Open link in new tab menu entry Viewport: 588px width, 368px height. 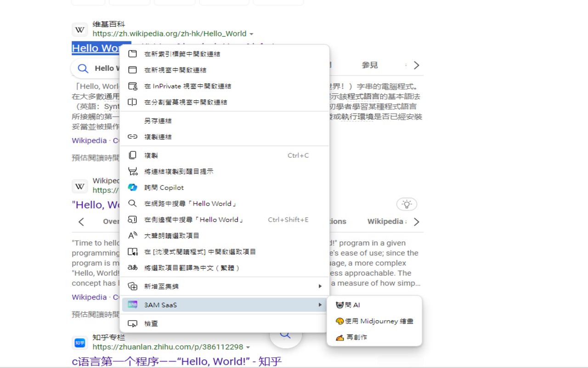pos(225,54)
